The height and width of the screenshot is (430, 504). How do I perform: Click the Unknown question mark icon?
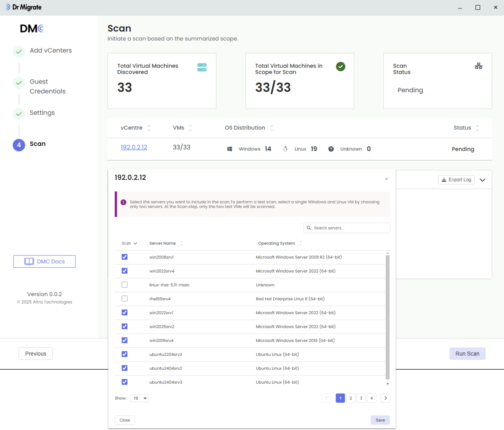(x=331, y=149)
